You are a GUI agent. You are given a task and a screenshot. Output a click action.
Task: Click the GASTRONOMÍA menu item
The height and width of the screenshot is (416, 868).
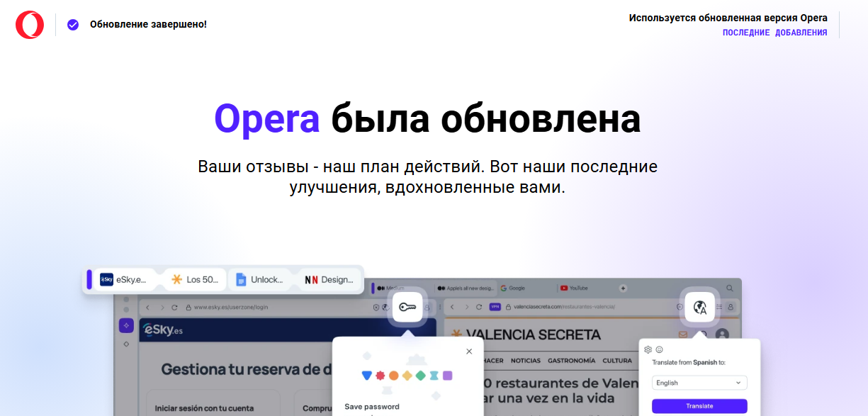click(570, 361)
